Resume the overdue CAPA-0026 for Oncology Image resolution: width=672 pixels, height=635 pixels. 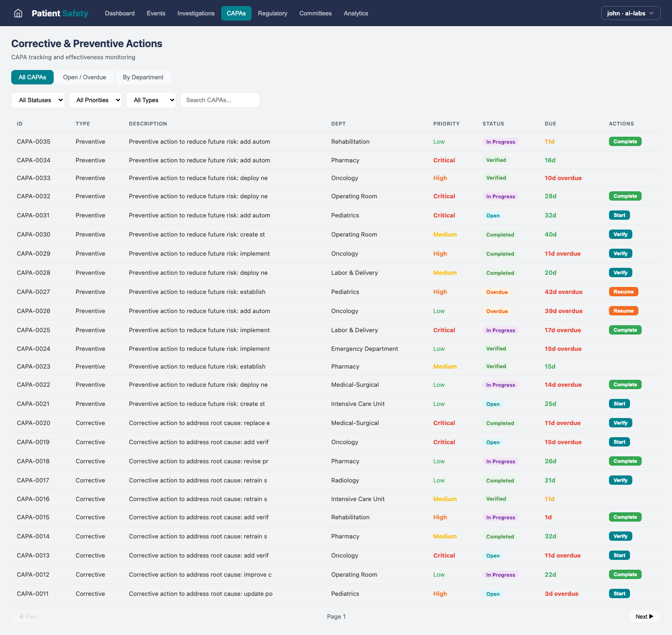(x=623, y=311)
